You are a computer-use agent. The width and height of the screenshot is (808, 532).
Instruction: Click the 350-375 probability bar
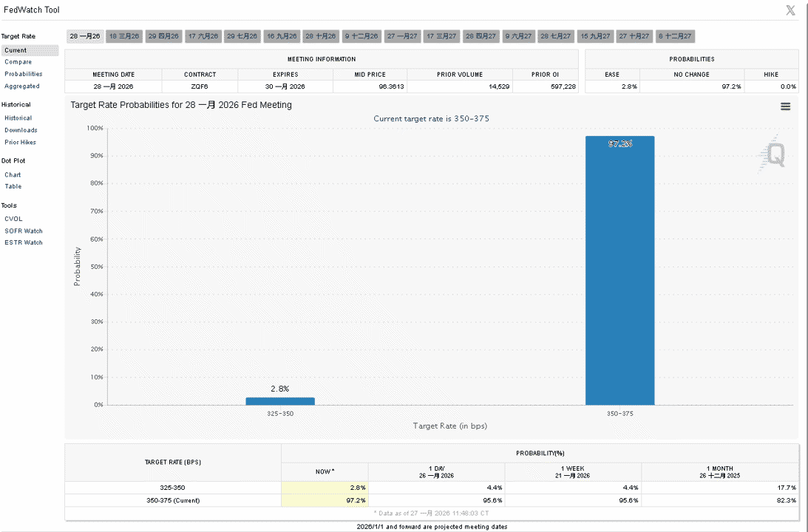(x=620, y=270)
